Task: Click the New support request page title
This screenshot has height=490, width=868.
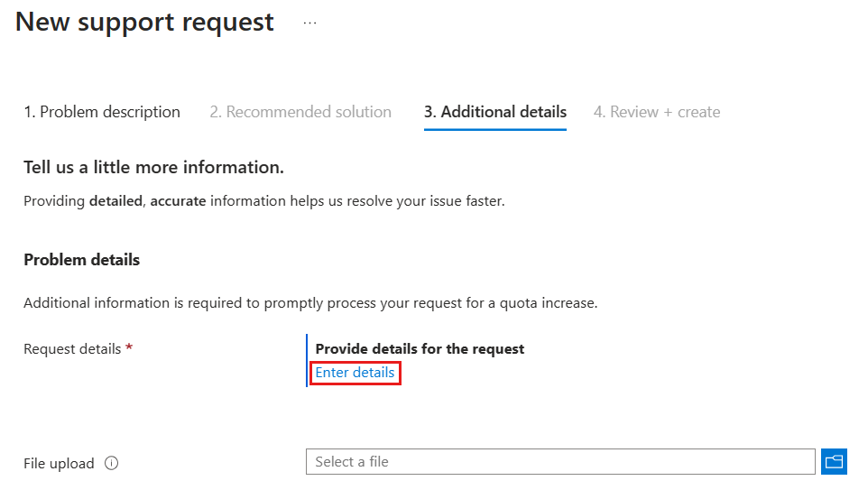Action: point(144,22)
